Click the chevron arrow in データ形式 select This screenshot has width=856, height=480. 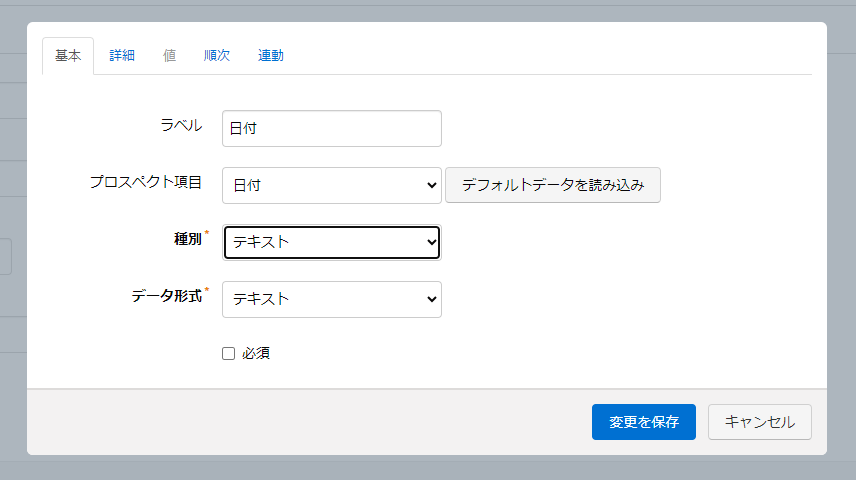point(431,299)
